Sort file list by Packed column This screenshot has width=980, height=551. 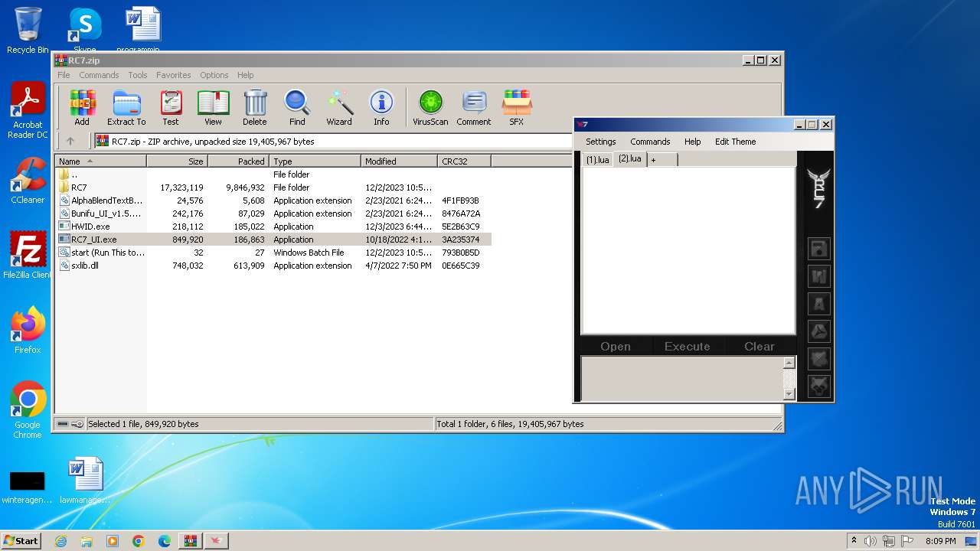point(238,161)
